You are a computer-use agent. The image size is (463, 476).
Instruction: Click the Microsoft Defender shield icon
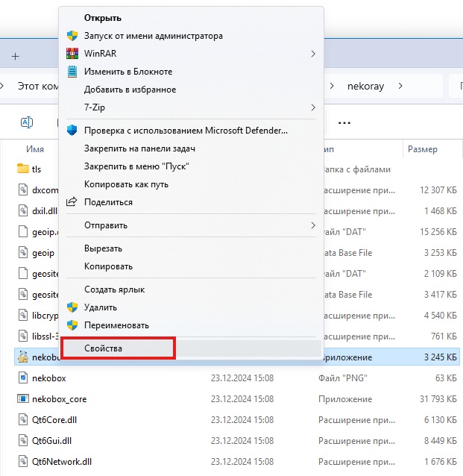pyautogui.click(x=72, y=131)
